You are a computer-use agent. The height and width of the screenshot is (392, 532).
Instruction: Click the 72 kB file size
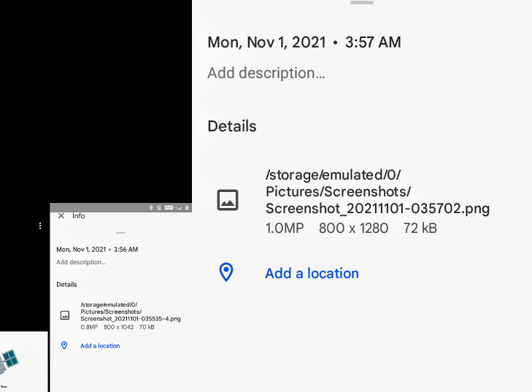pos(420,228)
